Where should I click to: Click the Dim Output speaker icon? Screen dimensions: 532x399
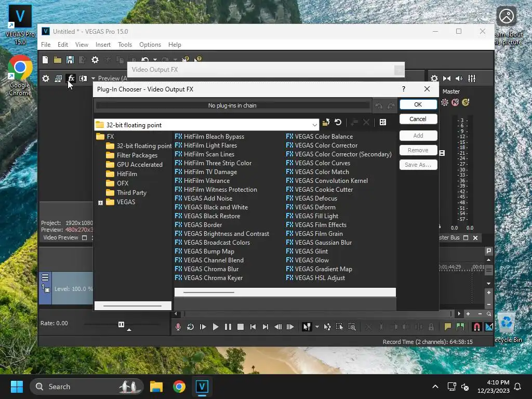tap(459, 78)
